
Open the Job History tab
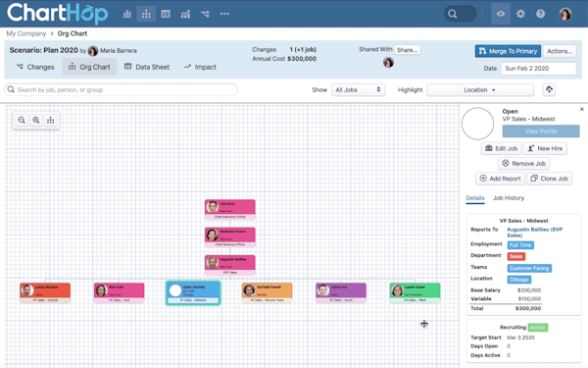[509, 198]
